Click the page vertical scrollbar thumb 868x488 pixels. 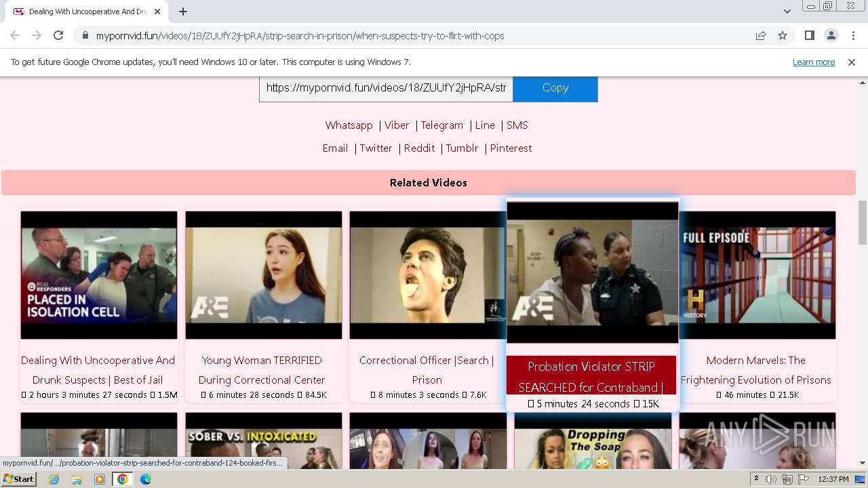point(863,222)
